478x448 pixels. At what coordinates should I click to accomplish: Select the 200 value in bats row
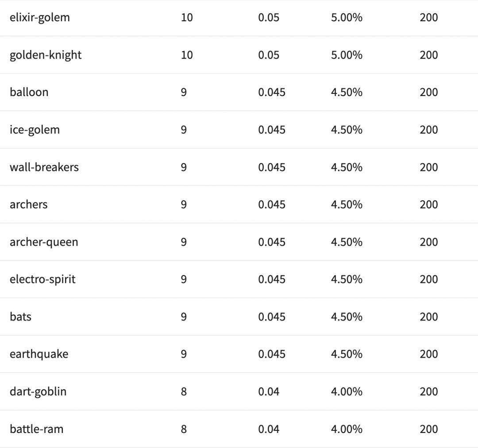click(x=428, y=317)
